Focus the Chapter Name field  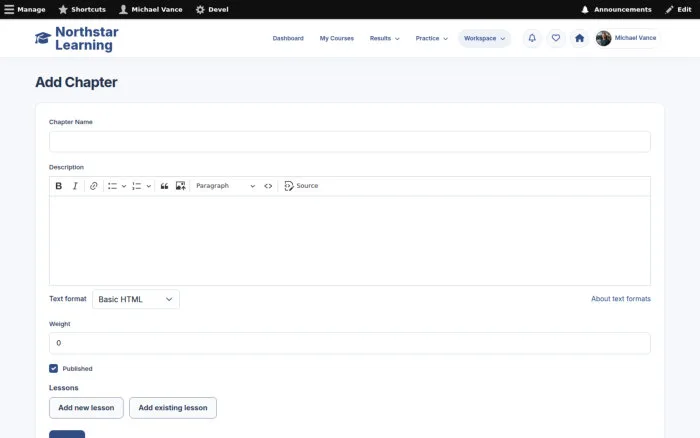350,142
